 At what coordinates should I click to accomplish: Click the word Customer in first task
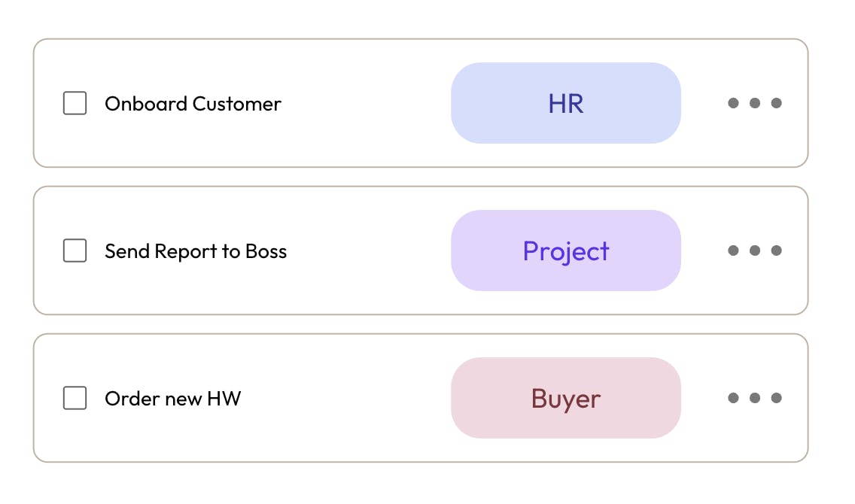(236, 104)
